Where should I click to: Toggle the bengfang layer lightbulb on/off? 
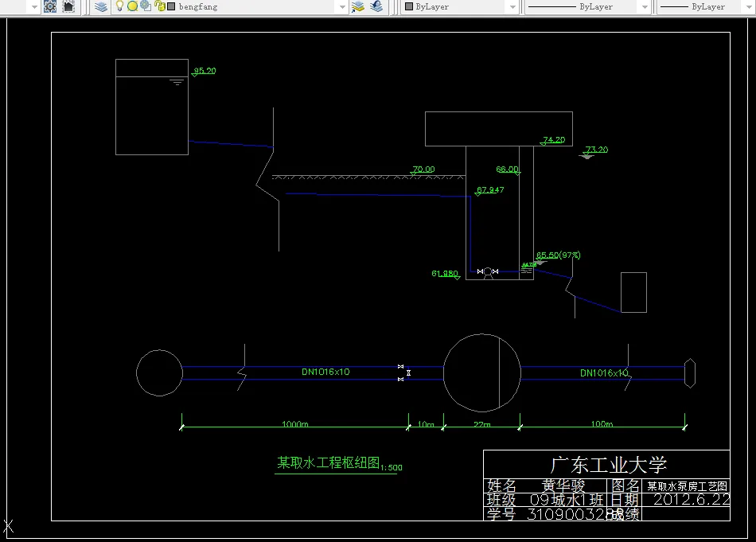click(119, 6)
